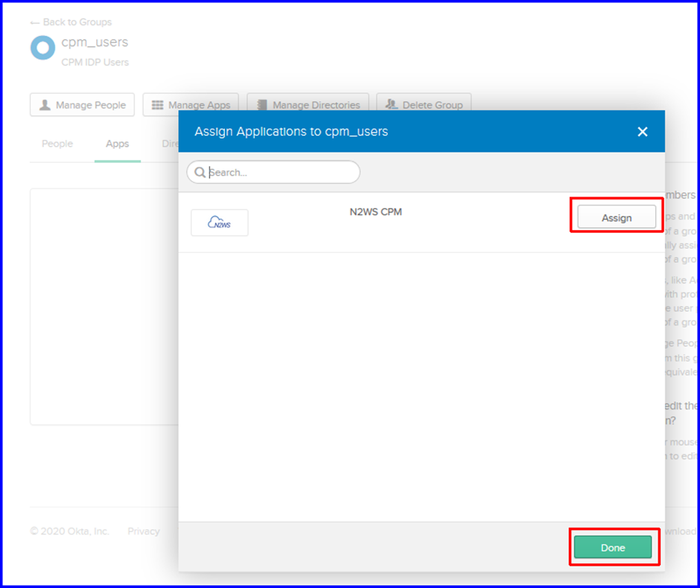This screenshot has width=700, height=588.
Task: Click the Delete Group people icon
Action: [x=391, y=104]
